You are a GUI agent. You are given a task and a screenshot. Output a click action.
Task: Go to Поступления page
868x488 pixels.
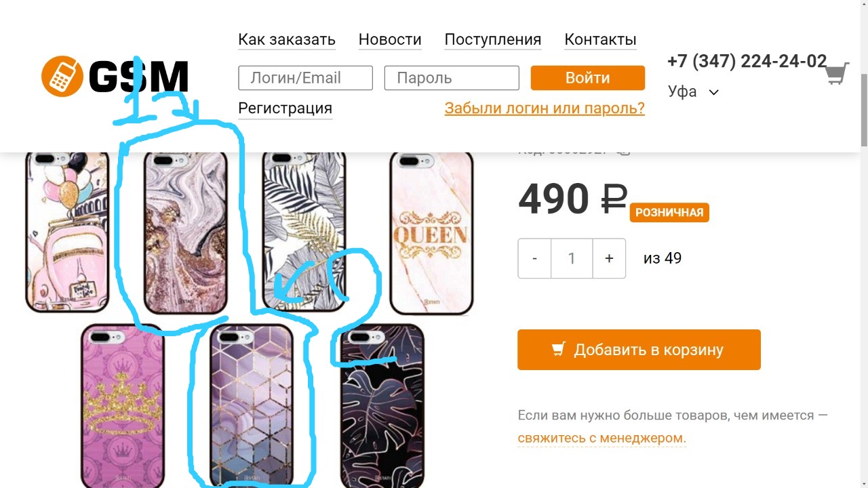click(x=493, y=39)
